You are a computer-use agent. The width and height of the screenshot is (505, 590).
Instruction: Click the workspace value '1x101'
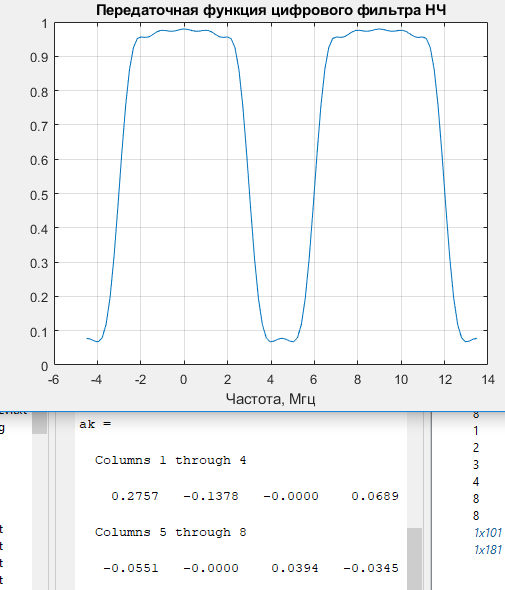click(x=488, y=533)
